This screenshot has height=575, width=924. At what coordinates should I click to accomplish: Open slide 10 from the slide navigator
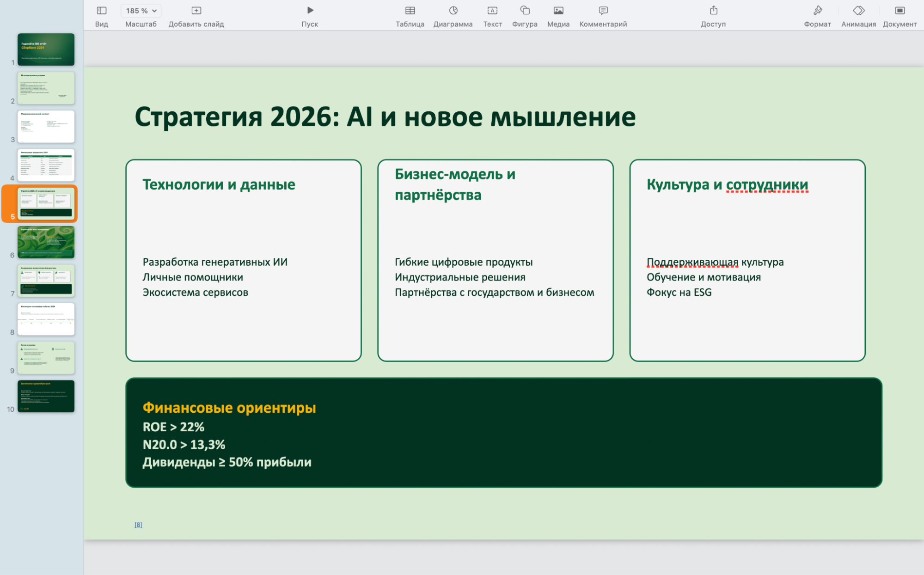tap(46, 396)
